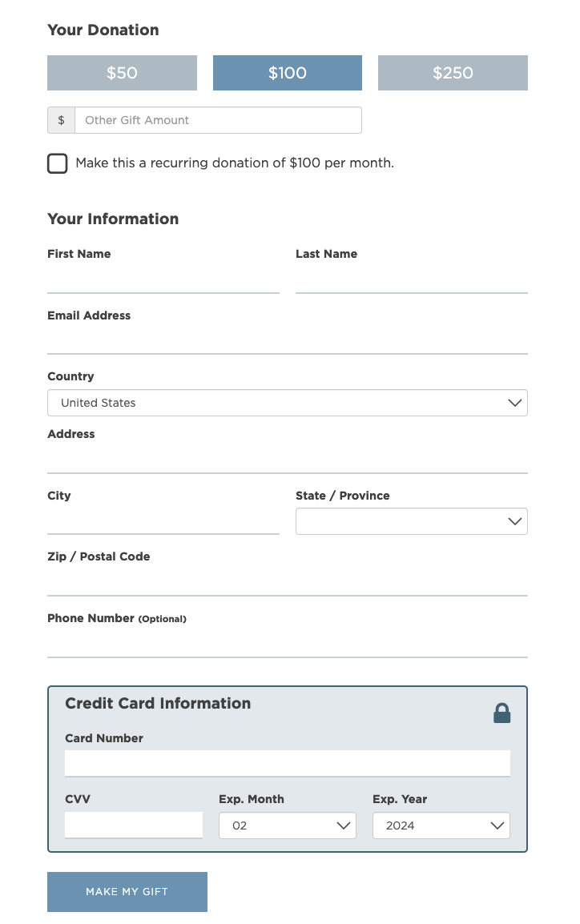580x924 pixels.
Task: Open the Country dropdown
Action: (x=287, y=403)
